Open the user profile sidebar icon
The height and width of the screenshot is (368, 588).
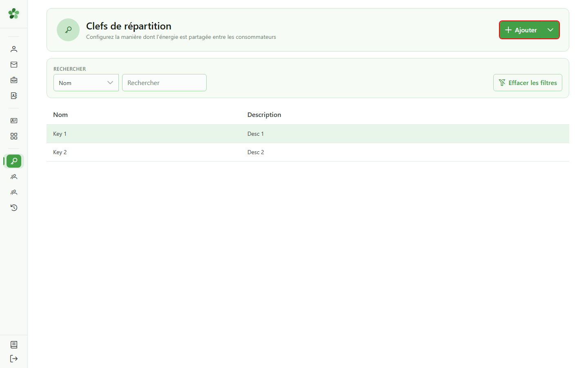pos(14,49)
